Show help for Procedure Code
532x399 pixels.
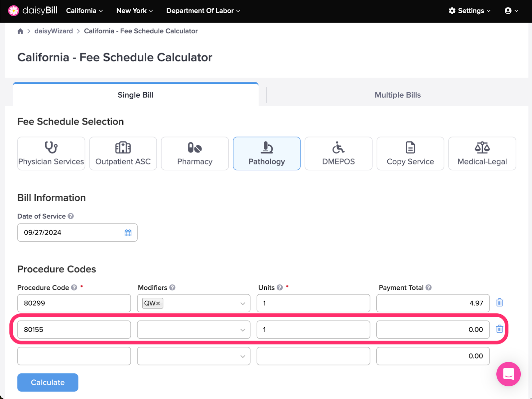pyautogui.click(x=74, y=288)
